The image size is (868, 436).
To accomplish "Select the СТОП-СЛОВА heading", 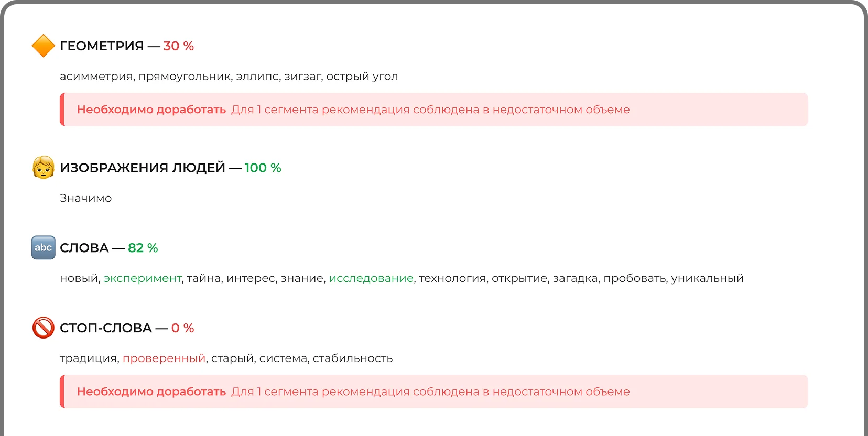I will (x=106, y=328).
